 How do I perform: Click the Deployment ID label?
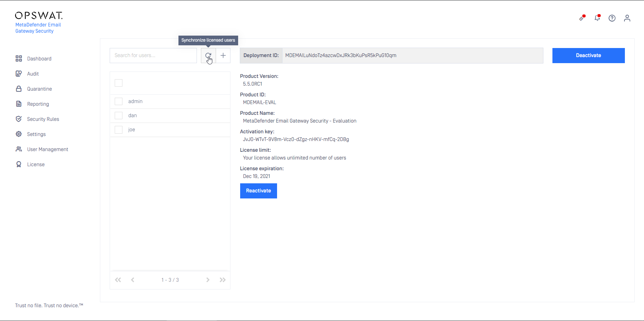(261, 55)
